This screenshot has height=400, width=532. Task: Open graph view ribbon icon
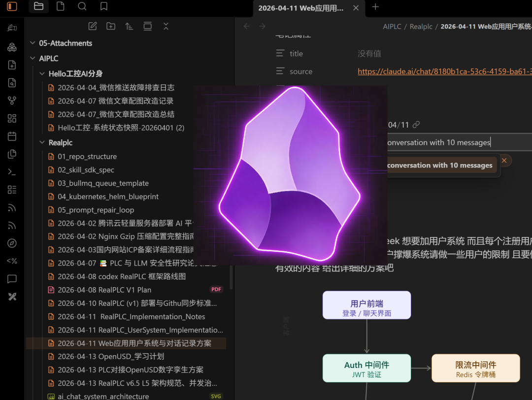[12, 100]
